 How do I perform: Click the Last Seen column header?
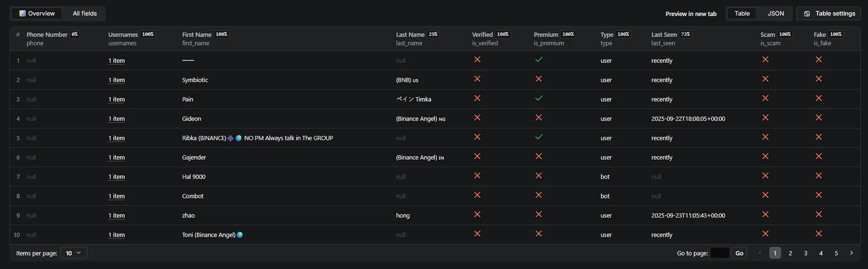pos(664,35)
